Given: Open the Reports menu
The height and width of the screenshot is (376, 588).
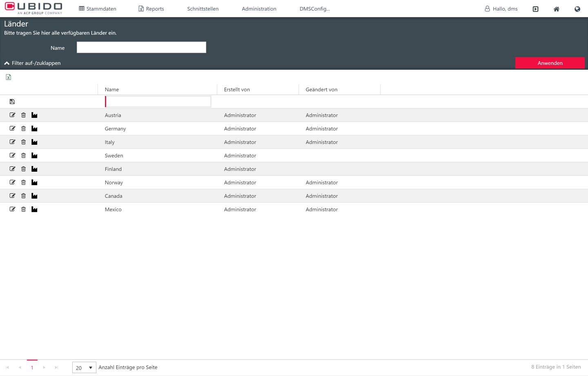Looking at the screenshot, I should (151, 9).
